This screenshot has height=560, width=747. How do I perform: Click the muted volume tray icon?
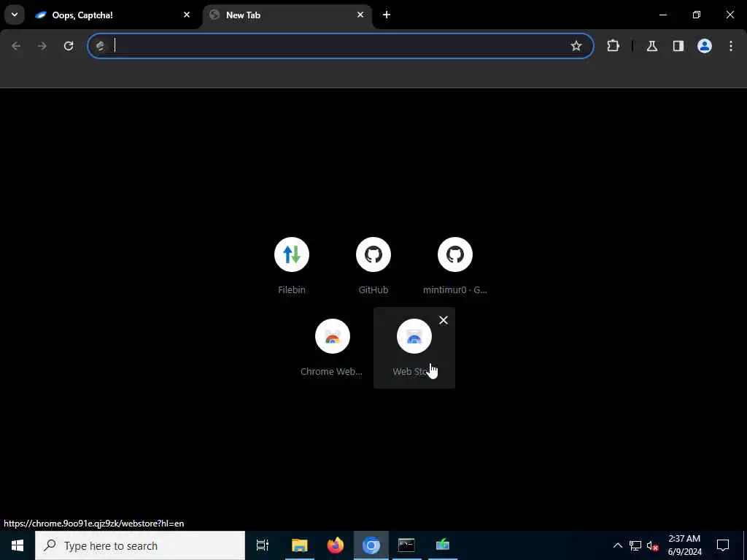coord(652,545)
